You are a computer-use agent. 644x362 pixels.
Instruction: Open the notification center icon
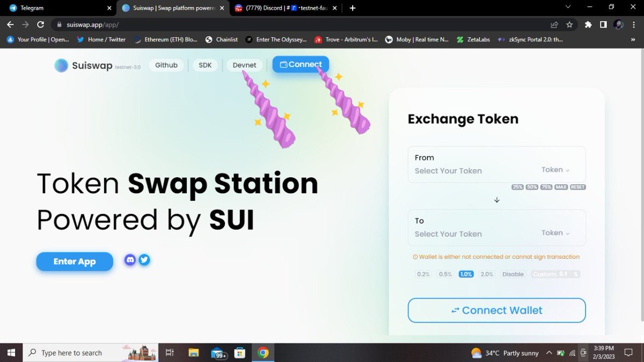pyautogui.click(x=628, y=353)
